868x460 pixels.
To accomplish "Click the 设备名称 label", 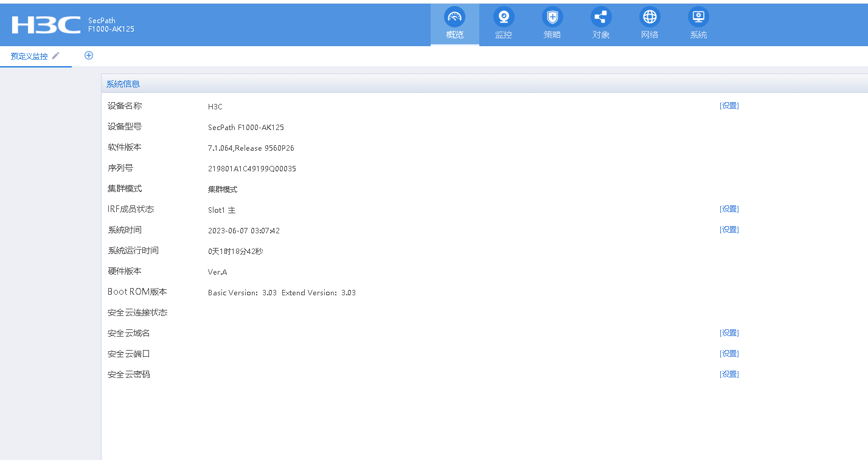I will (x=125, y=106).
